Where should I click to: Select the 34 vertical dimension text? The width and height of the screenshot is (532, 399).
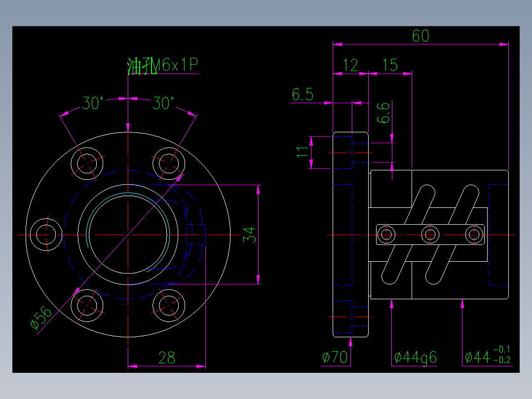249,234
